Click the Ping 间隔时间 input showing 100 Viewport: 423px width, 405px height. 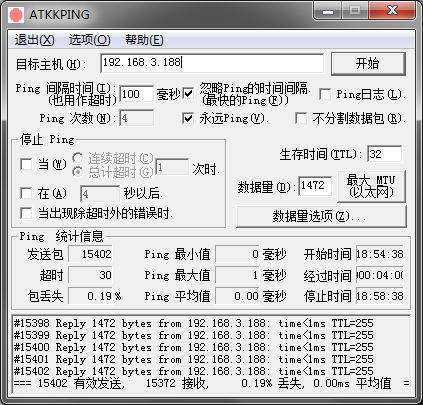coord(137,94)
